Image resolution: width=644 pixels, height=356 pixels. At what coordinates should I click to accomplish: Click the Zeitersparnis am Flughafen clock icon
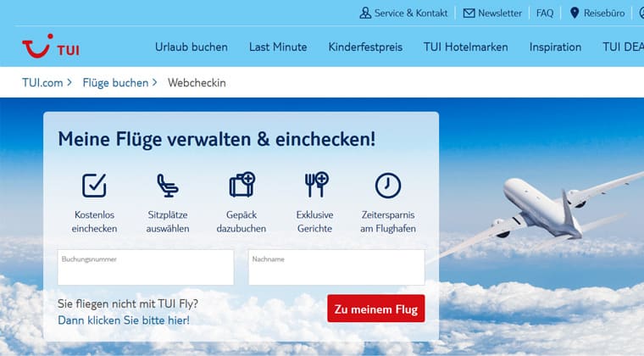(388, 186)
